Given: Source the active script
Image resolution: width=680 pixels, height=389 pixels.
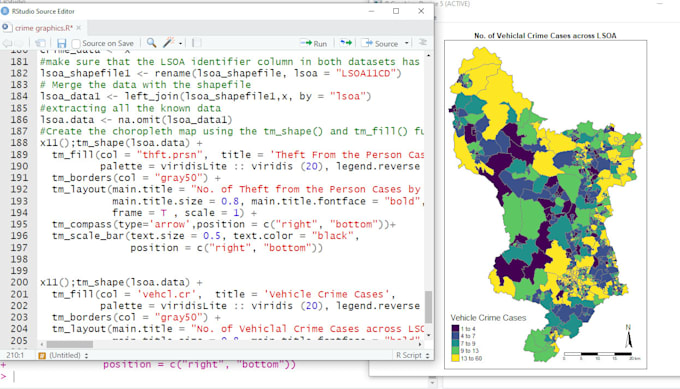Looking at the screenshot, I should [x=380, y=43].
